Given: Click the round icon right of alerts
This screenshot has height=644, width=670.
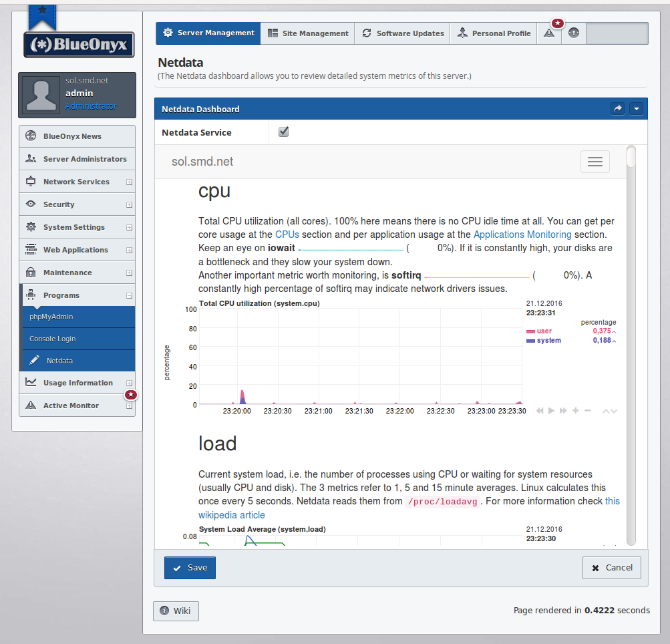Looking at the screenshot, I should 574,33.
